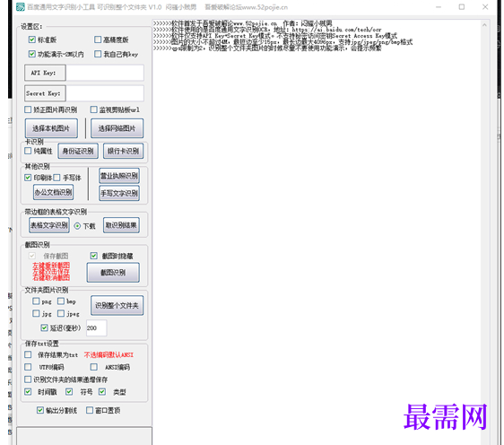Enable 监视剪贴板url checkbox
This screenshot has width=504, height=445.
coord(93,109)
